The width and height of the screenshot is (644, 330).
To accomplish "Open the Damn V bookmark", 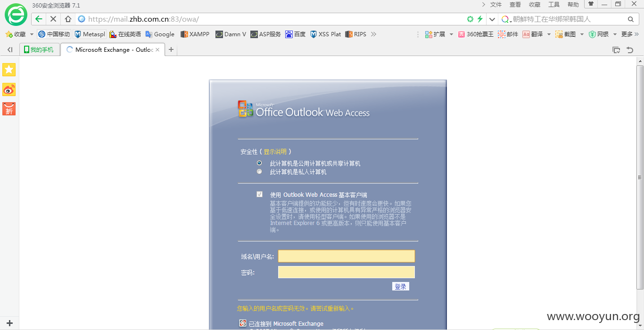I will 231,34.
